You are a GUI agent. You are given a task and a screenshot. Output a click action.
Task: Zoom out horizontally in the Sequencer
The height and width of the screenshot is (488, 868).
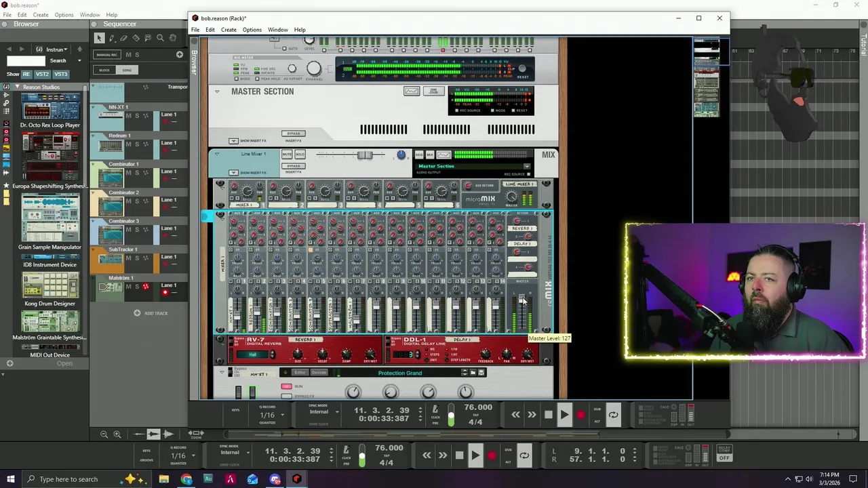104,434
